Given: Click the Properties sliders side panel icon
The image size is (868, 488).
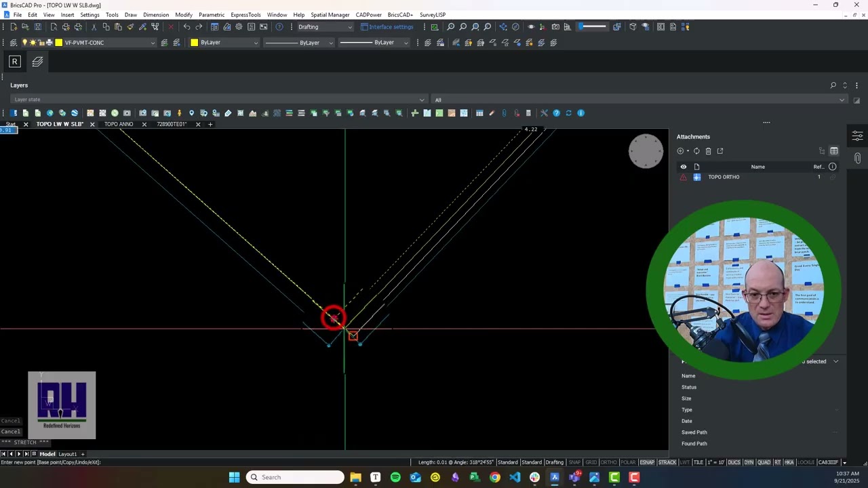Looking at the screenshot, I should click(x=857, y=136).
